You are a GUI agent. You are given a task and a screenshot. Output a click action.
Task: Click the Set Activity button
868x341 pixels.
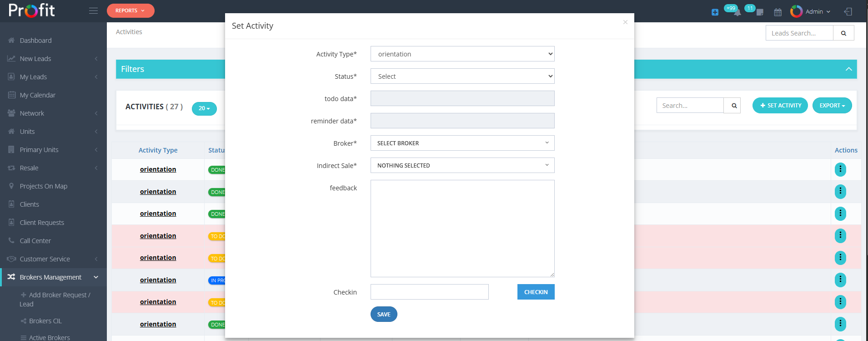coord(780,105)
